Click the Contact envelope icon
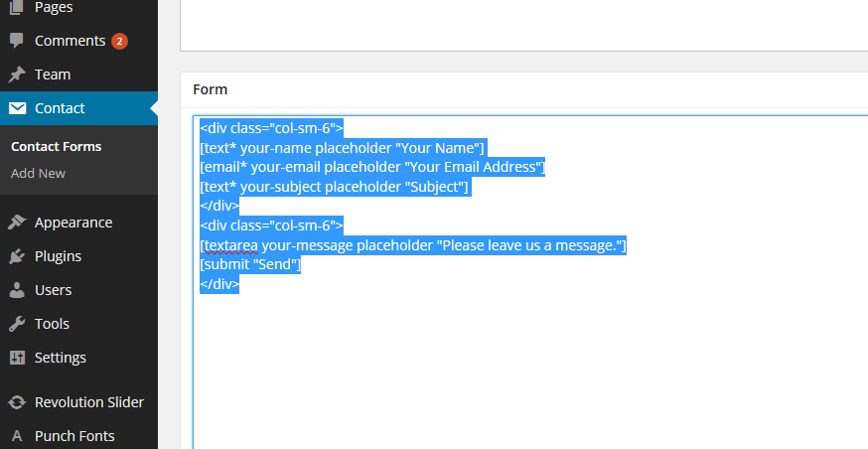 click(17, 108)
